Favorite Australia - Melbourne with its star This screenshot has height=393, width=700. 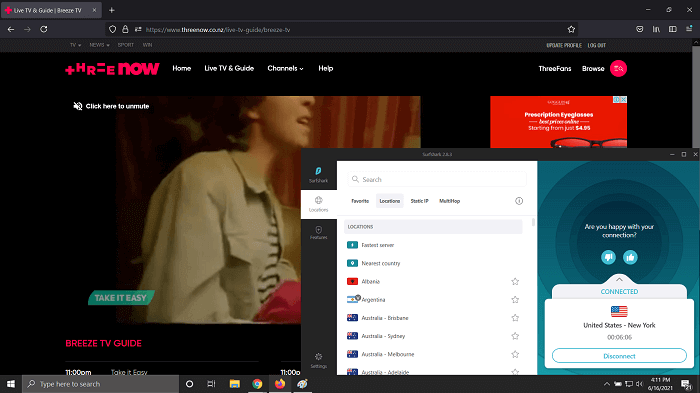[x=515, y=354]
